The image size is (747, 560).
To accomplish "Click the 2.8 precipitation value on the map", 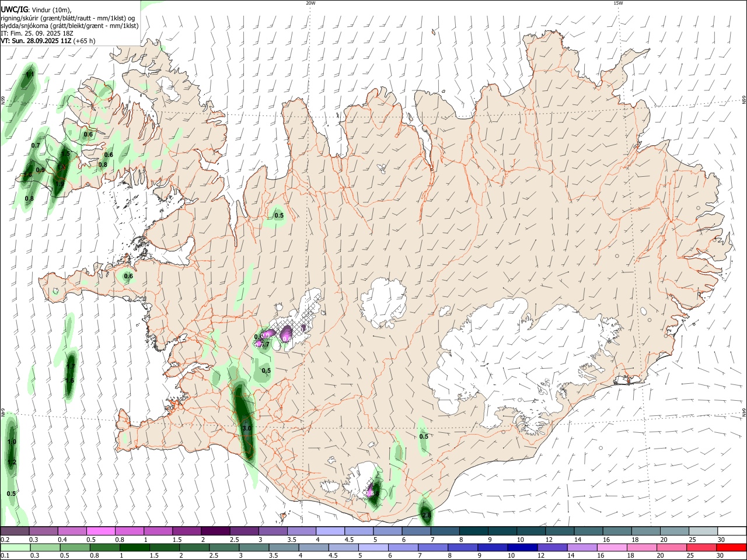I will (x=426, y=515).
